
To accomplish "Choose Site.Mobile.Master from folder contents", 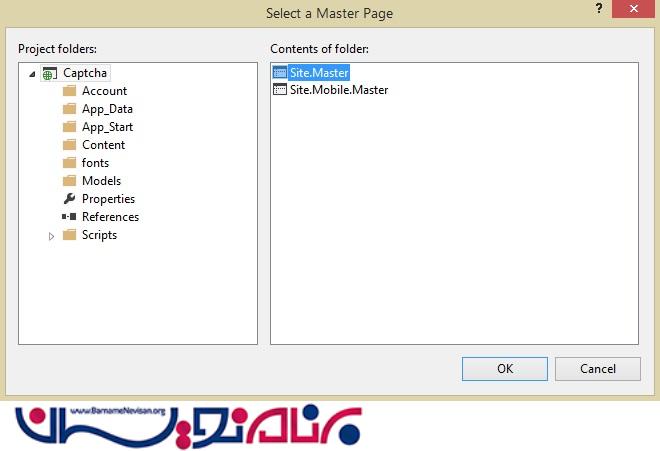I will click(338, 90).
